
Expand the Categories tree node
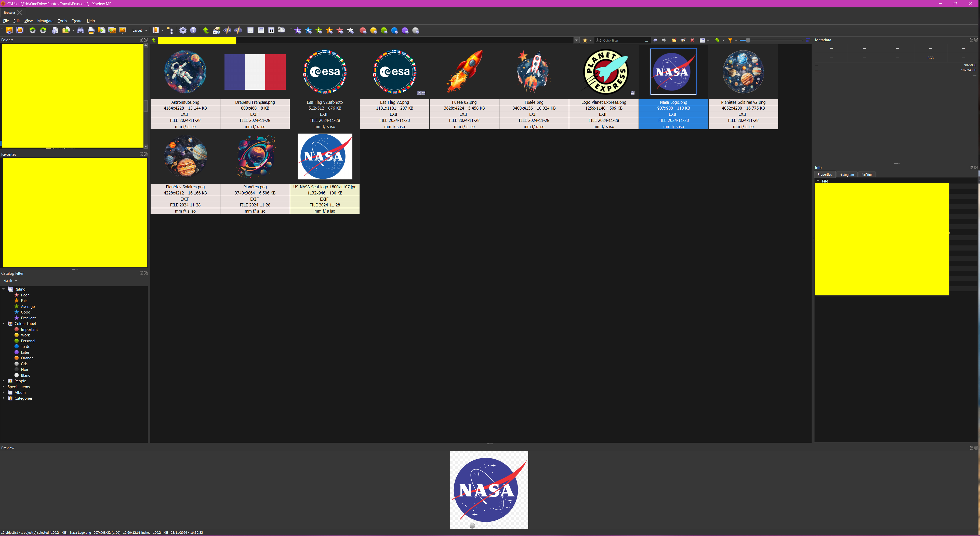[x=3, y=398]
